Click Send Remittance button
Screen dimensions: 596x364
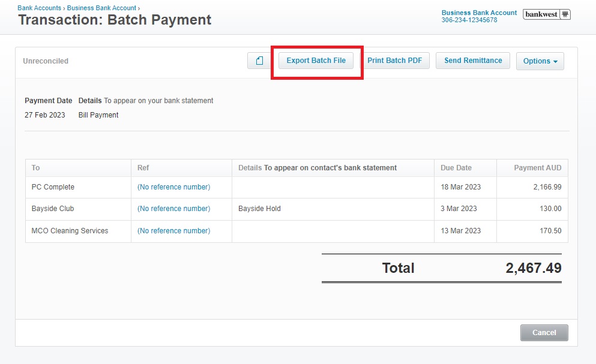pos(473,61)
